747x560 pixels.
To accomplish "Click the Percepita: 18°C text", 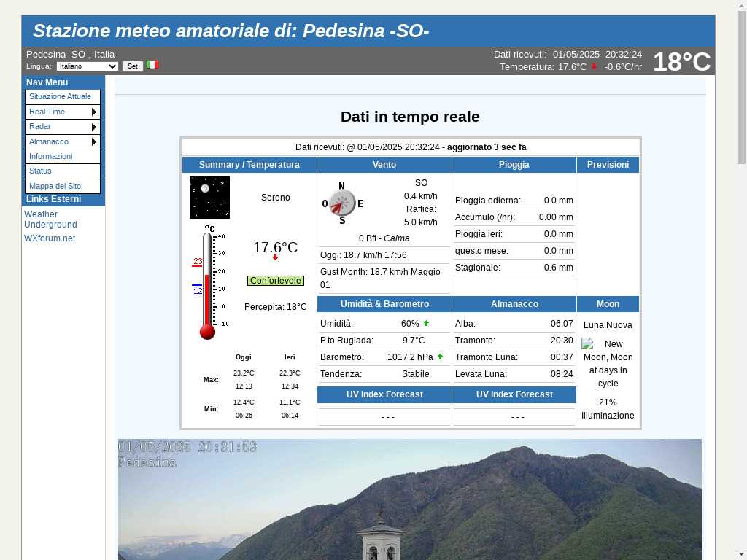I will (x=275, y=307).
